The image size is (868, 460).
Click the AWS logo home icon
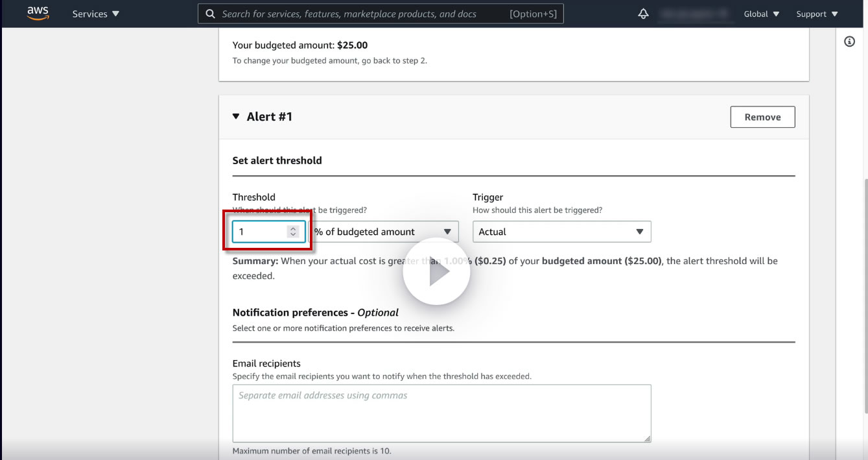(x=38, y=13)
